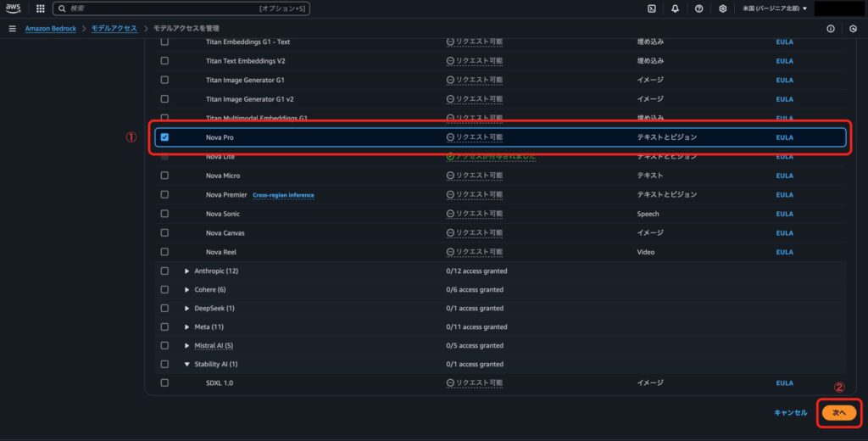Focus the AWS search field
The width and height of the screenshot is (868, 441).
pos(181,8)
